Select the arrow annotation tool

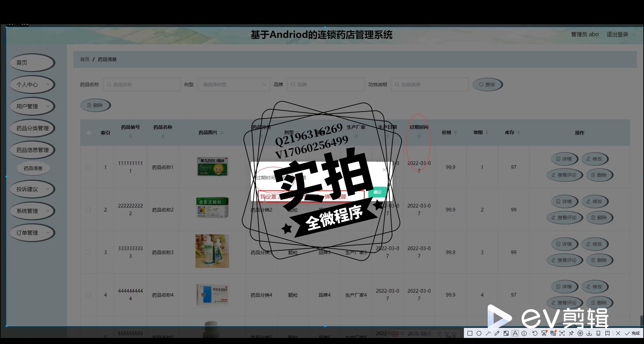(488, 333)
